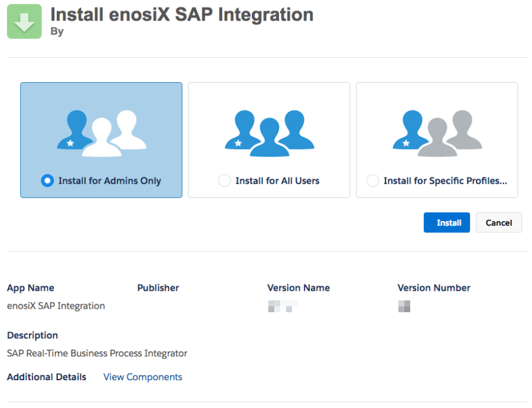Open the View Components link
Viewport: 532px width, 408px height.
[143, 377]
